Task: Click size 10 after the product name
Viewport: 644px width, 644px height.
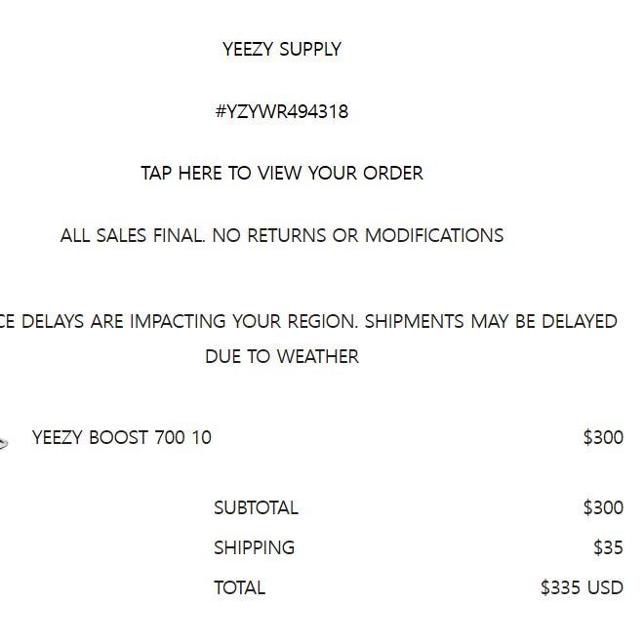Action: pyautogui.click(x=202, y=437)
